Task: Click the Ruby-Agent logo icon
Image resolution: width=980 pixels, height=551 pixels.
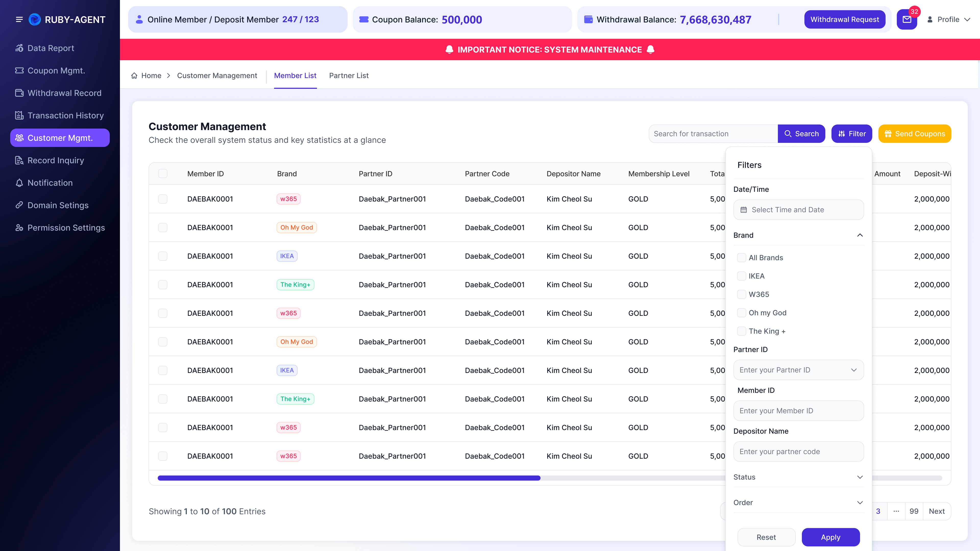Action: coord(35,19)
